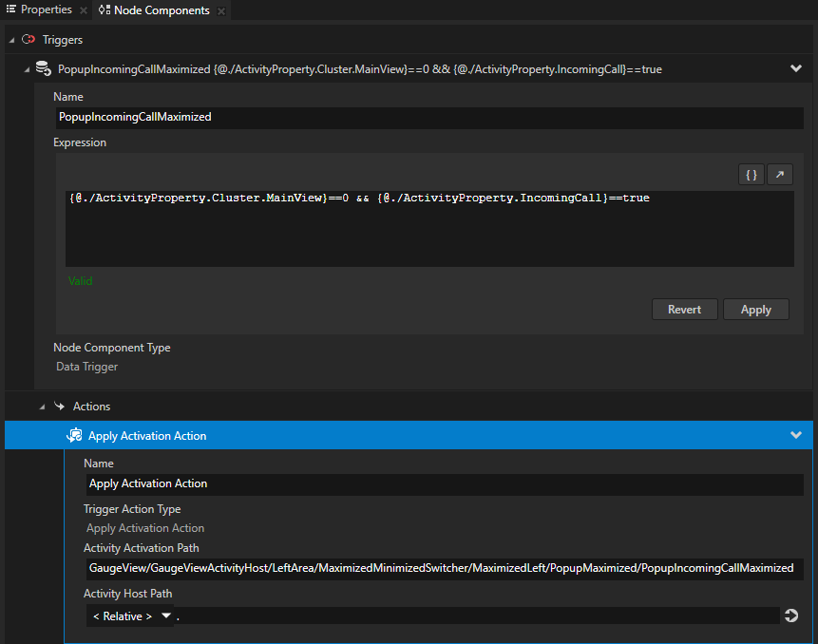The width and height of the screenshot is (818, 644).
Task: Click the Activity Activation Path field
Action: (443, 568)
